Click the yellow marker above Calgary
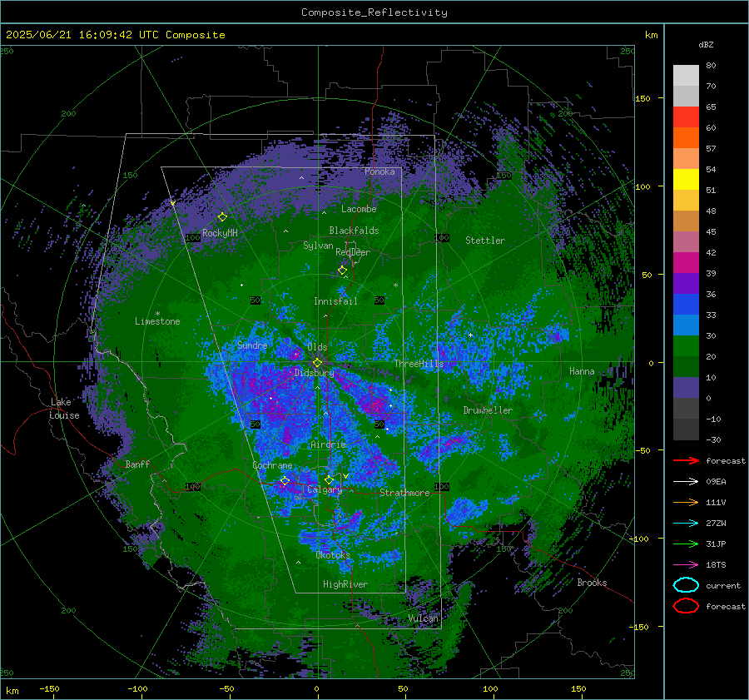 (x=329, y=479)
